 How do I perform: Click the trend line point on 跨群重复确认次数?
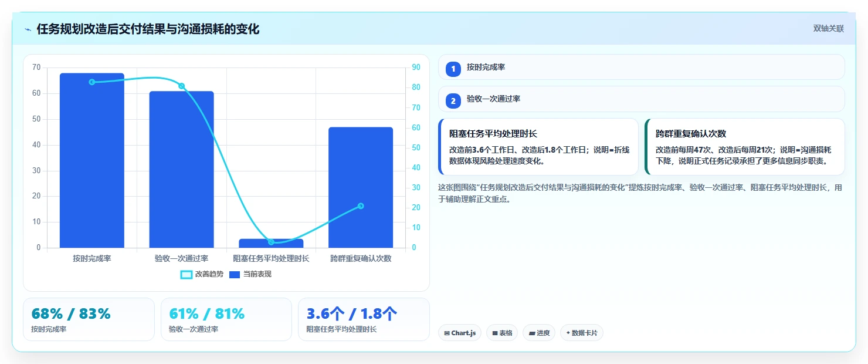361,206
